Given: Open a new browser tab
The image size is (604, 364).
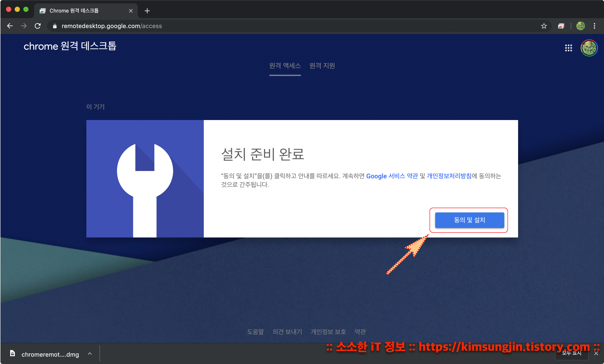Looking at the screenshot, I should 147,11.
